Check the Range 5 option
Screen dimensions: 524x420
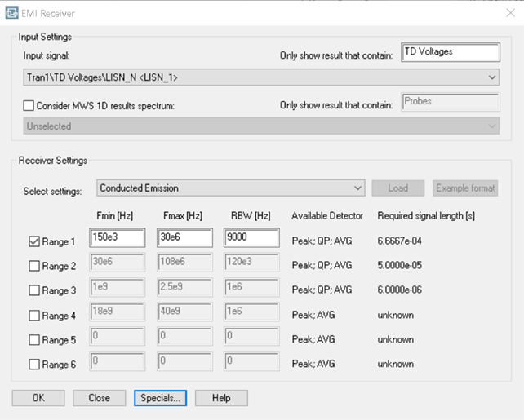click(x=34, y=339)
